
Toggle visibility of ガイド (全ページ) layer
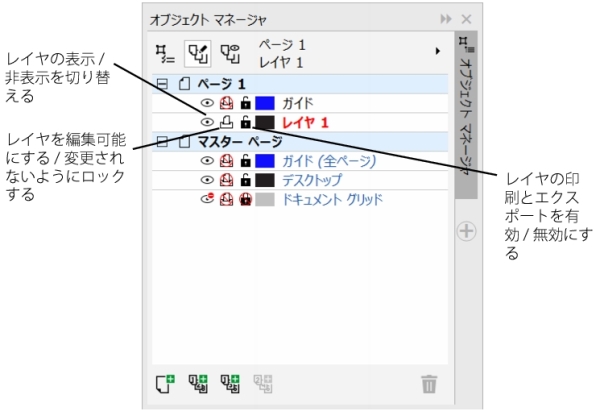[x=208, y=160]
